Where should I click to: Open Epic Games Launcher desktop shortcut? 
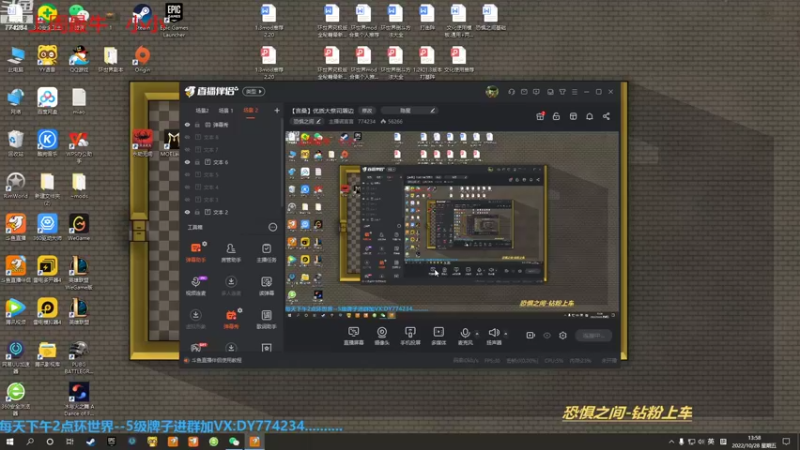(x=174, y=20)
